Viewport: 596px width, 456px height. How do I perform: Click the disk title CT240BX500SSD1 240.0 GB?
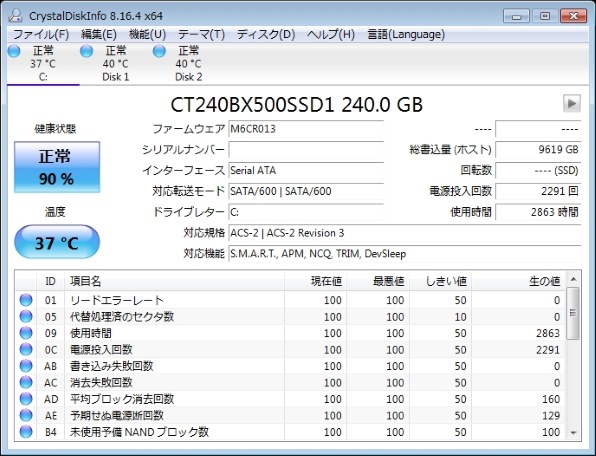pyautogui.click(x=296, y=104)
